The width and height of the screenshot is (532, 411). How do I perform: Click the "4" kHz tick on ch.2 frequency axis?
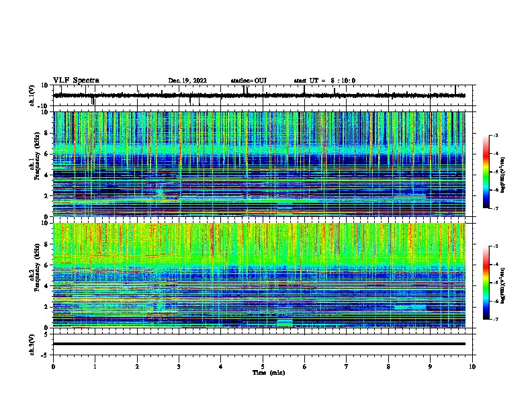46,286
